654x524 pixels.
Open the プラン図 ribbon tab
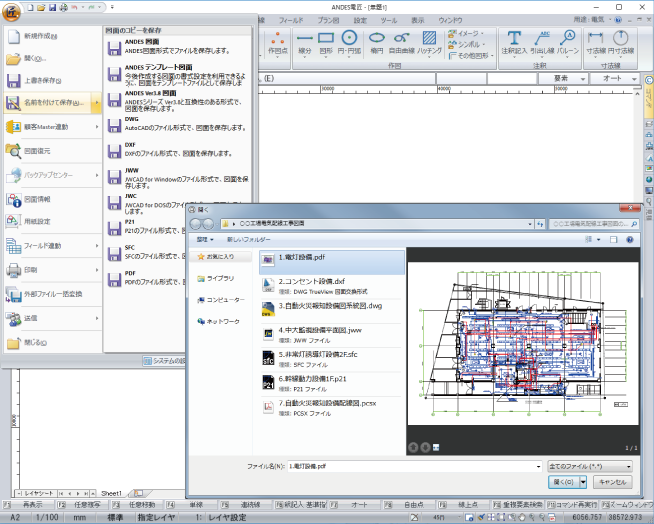328,20
